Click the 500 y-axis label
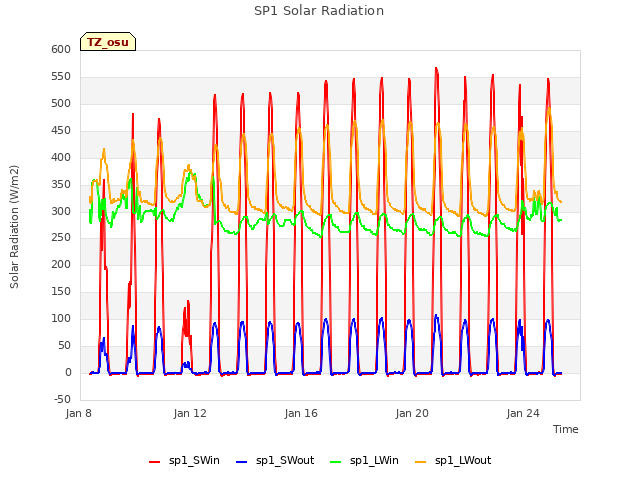Screen dimensions: 640x480 tap(61, 103)
